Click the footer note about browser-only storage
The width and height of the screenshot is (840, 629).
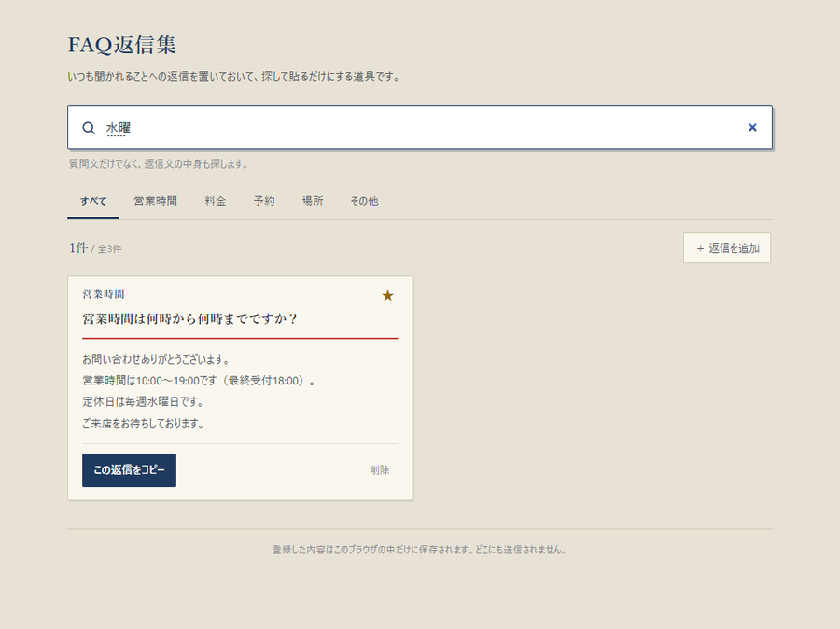(x=420, y=550)
